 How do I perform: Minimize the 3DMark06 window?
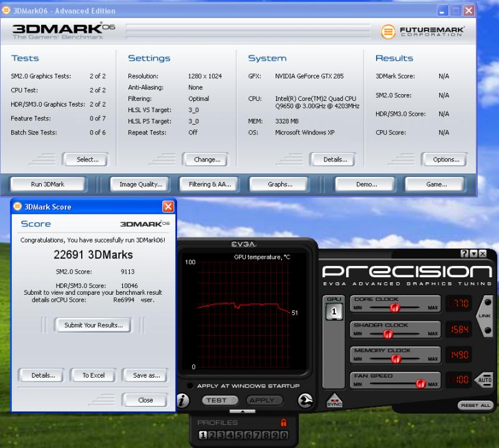[x=442, y=11]
